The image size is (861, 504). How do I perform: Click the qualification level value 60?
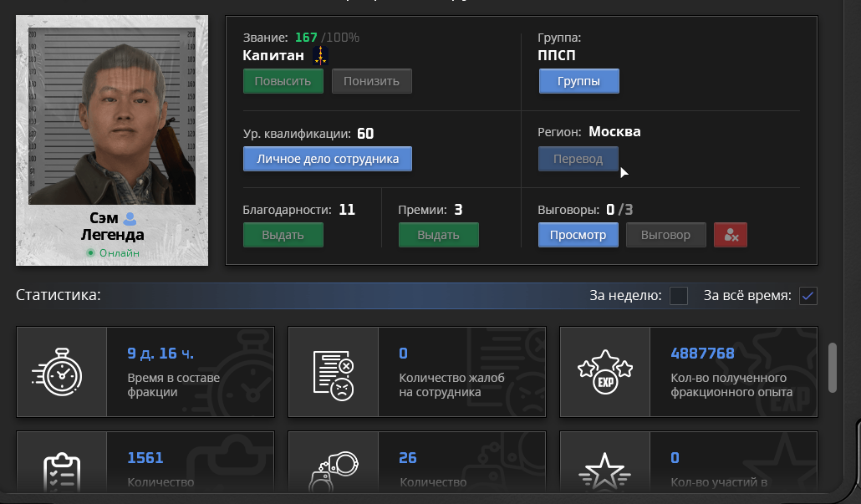pyautogui.click(x=365, y=134)
